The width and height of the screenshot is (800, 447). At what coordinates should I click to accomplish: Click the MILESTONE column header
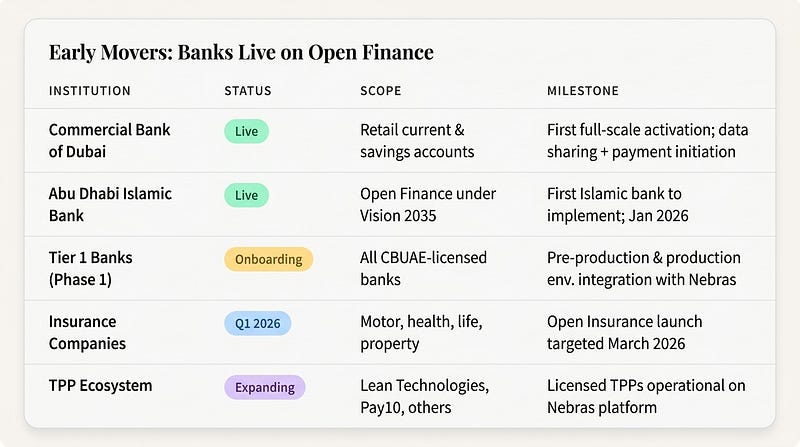click(583, 91)
